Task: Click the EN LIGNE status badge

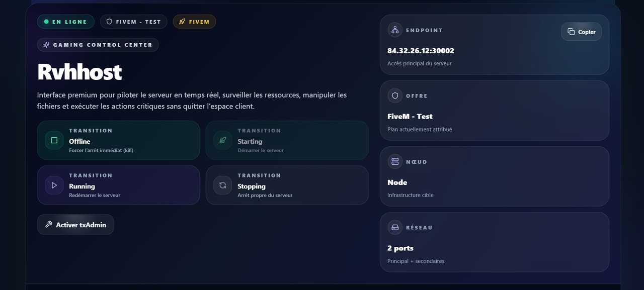Action: click(x=65, y=22)
